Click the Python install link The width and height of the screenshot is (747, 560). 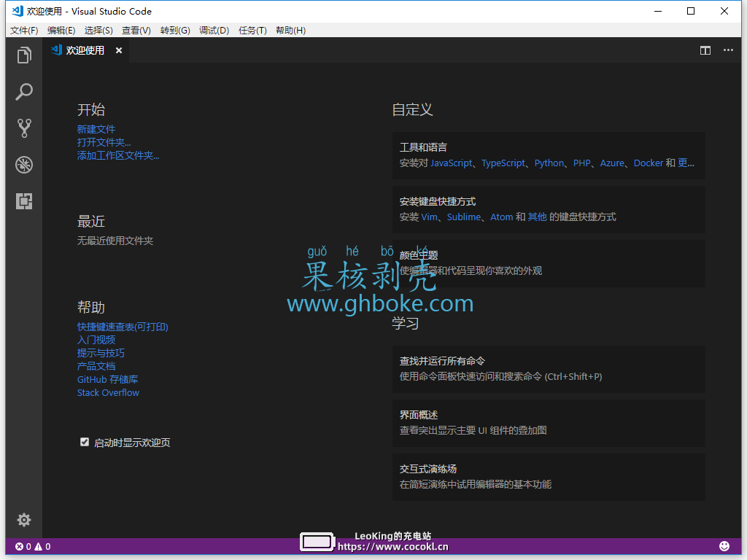[x=549, y=163]
